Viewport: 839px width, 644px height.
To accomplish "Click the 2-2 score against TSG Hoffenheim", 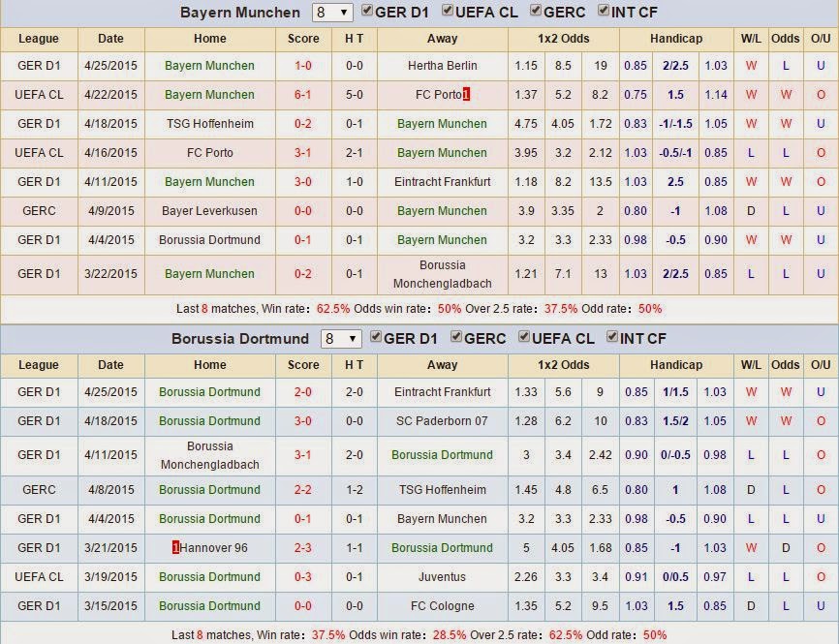I will pos(303,489).
